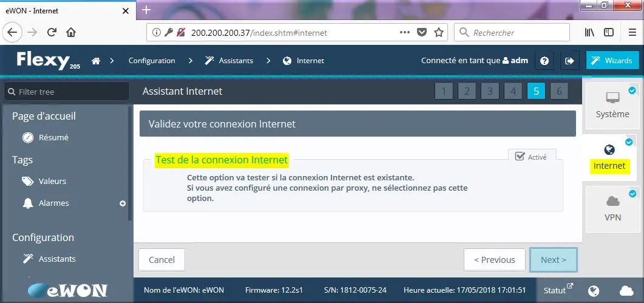Select the Tags section header
Image resolution: width=644 pixels, height=303 pixels.
[x=22, y=160]
